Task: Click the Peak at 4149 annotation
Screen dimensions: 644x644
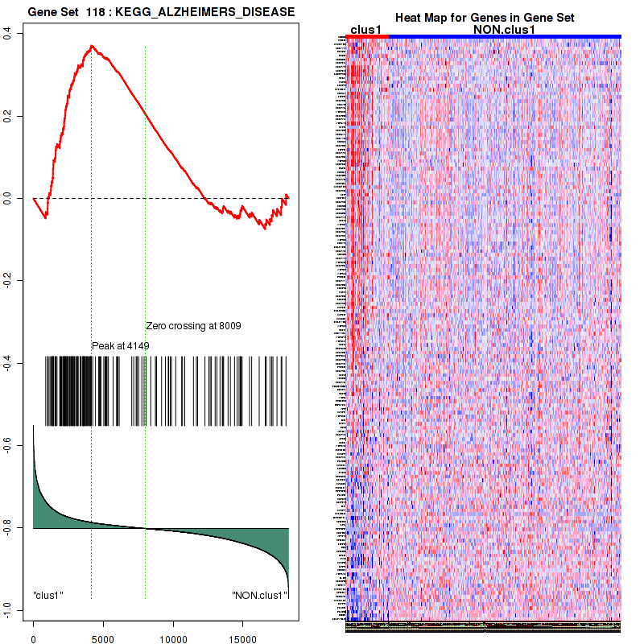Action: click(x=121, y=345)
